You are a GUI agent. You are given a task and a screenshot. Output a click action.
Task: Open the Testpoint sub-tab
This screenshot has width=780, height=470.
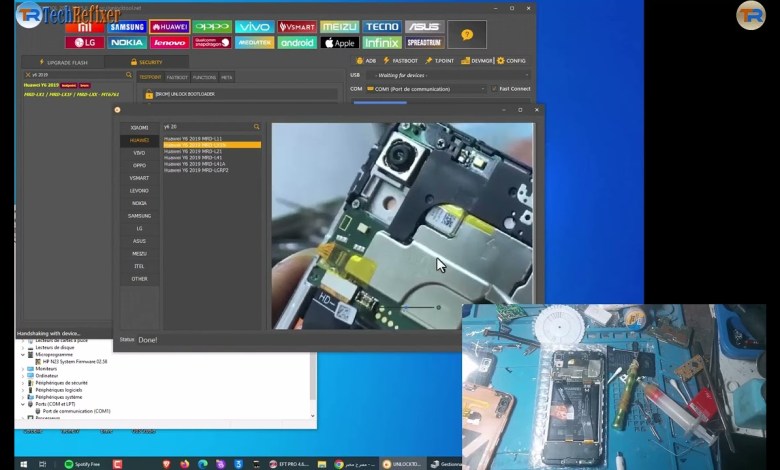150,77
